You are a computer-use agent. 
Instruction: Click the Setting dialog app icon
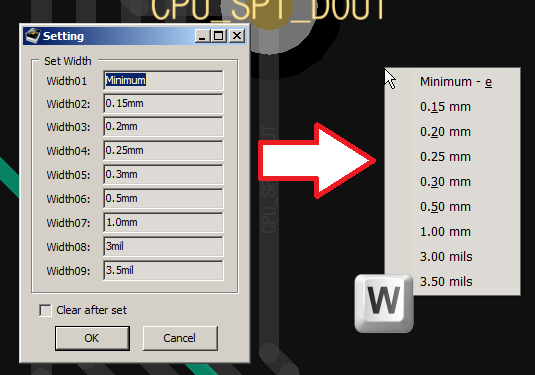click(33, 36)
